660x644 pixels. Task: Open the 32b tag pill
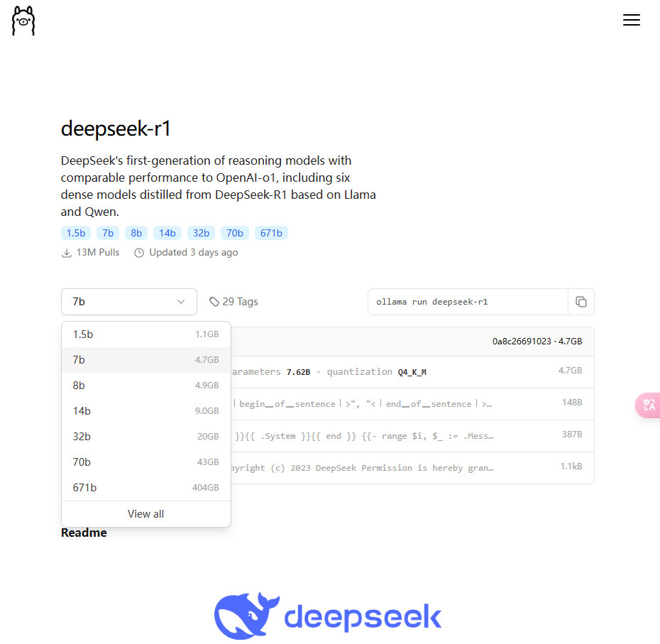tap(202, 233)
